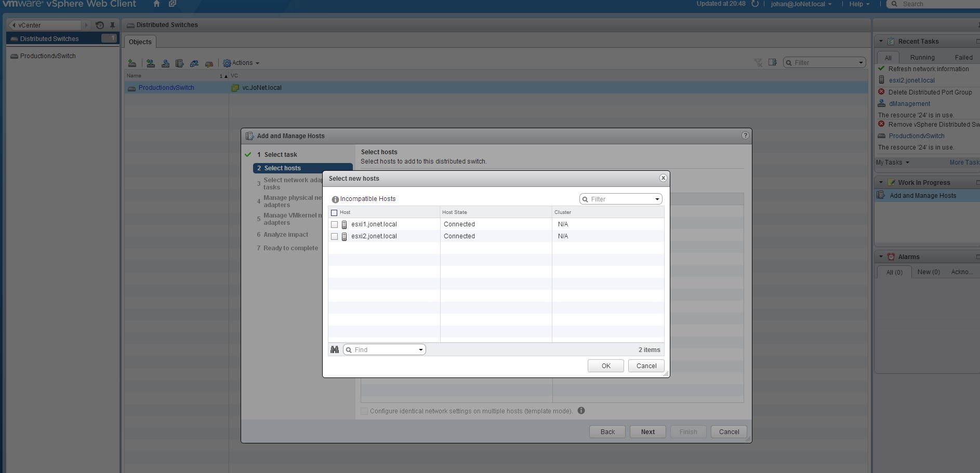Click New Distributed Switch toolbar icon

click(133, 63)
